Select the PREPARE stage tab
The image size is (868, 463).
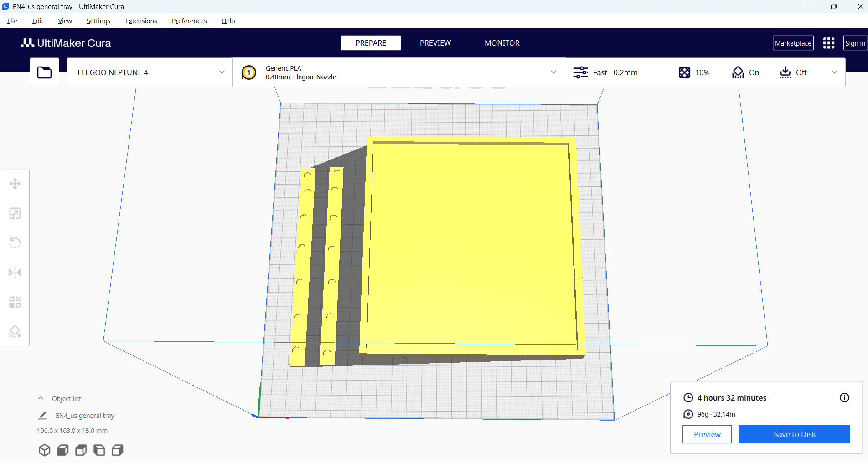point(371,43)
